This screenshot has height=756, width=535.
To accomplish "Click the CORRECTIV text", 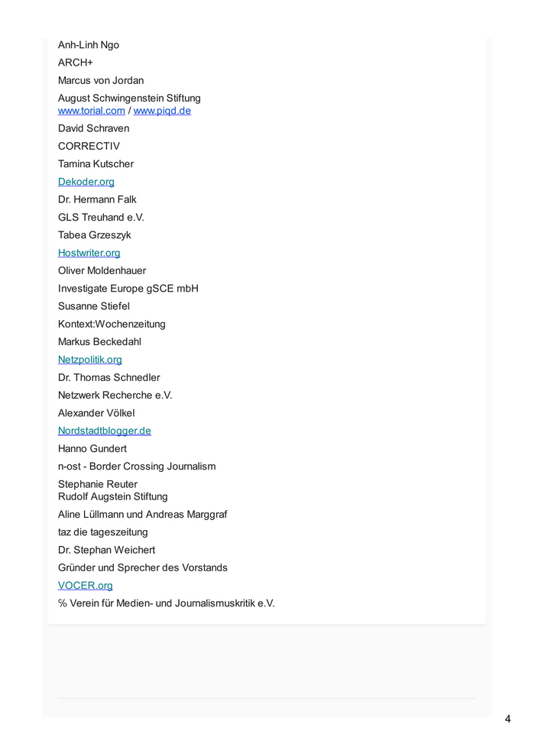I will coord(89,146).
